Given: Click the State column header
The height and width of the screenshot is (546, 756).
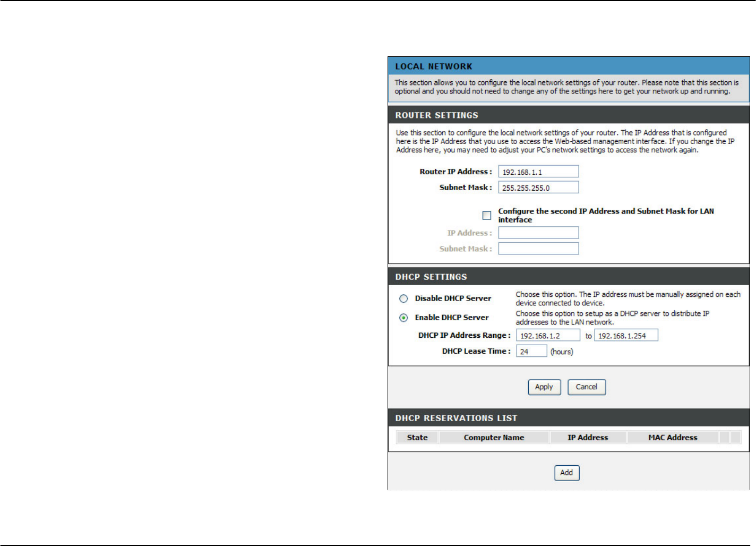Looking at the screenshot, I should pyautogui.click(x=417, y=438).
